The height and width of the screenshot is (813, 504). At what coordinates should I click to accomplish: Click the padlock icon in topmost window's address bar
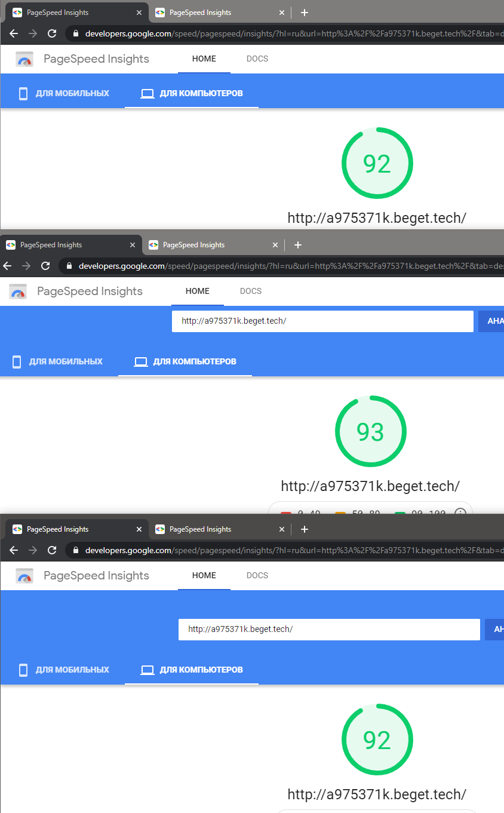tap(75, 33)
